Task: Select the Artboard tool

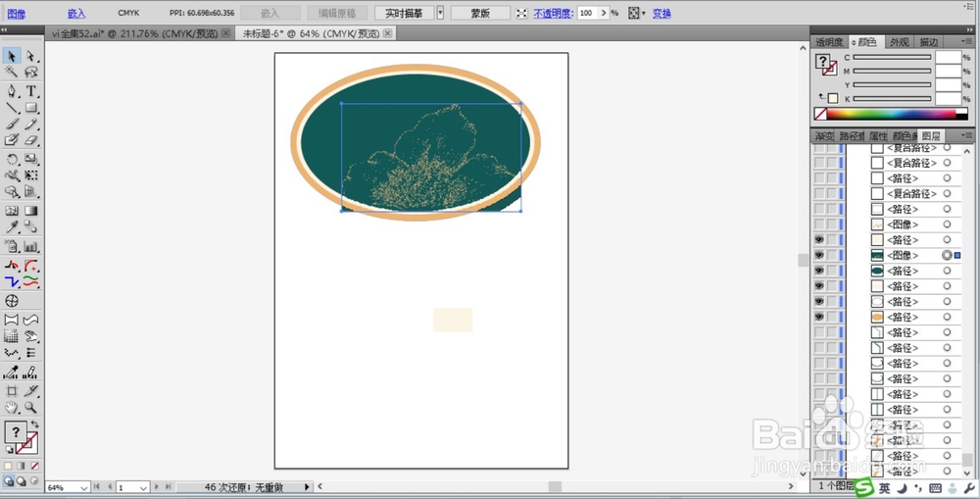Action: (x=11, y=391)
